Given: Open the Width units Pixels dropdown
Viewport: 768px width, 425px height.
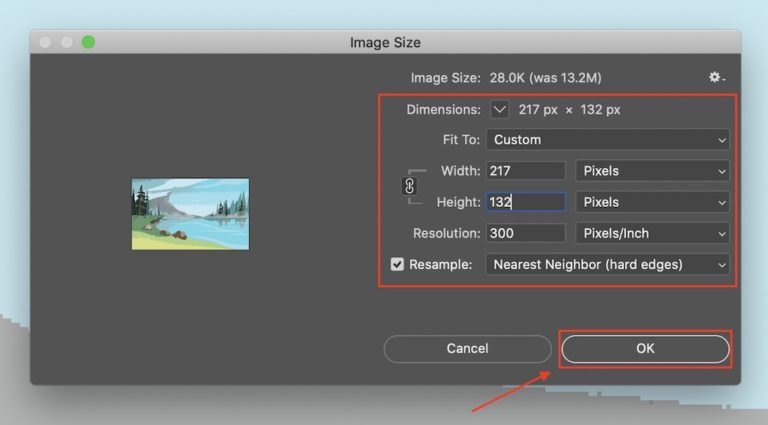Looking at the screenshot, I should tap(652, 171).
